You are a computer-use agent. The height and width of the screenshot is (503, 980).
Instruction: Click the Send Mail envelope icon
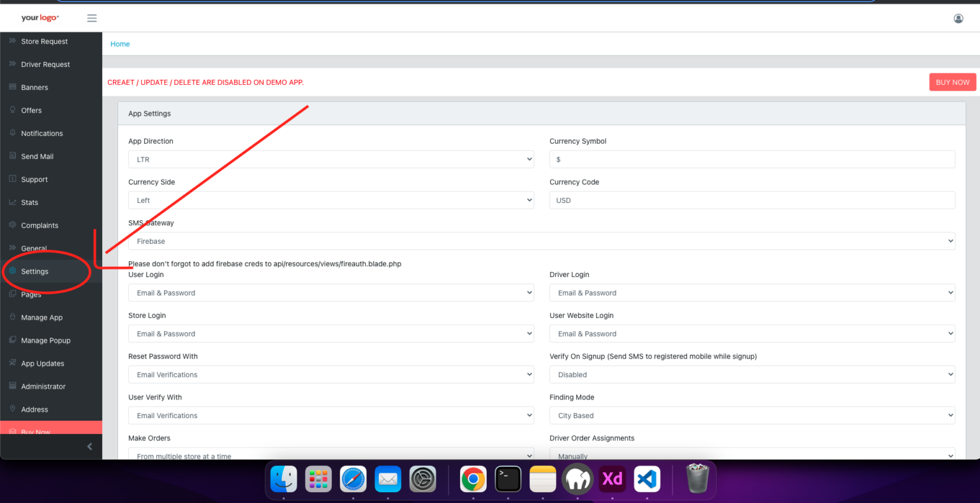click(x=13, y=156)
